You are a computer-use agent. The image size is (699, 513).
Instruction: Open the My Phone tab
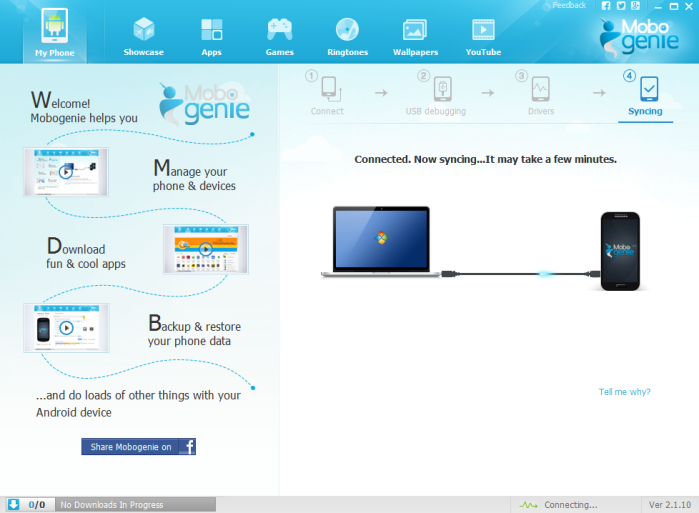55,33
